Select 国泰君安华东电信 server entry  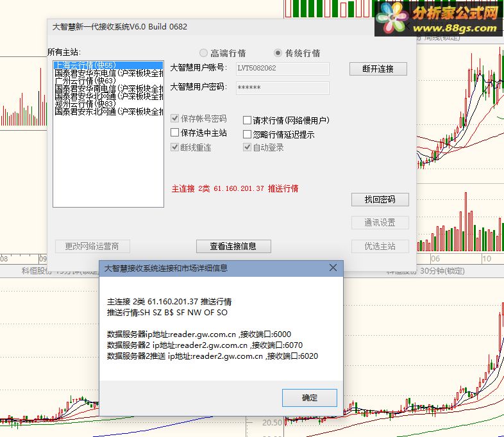[x=108, y=73]
